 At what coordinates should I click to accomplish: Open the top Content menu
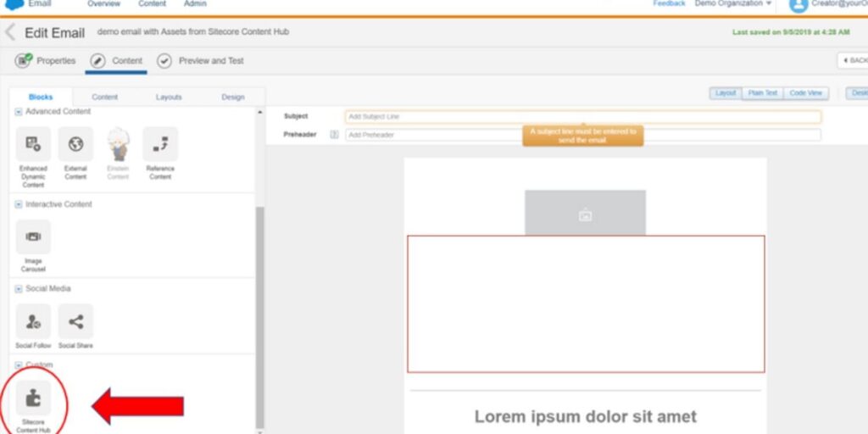153,4
